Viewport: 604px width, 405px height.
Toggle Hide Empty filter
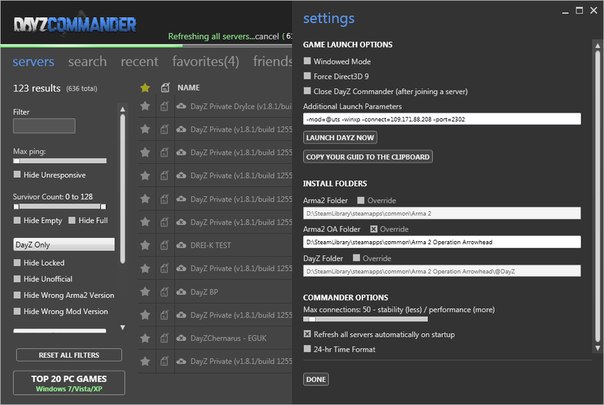coord(17,220)
